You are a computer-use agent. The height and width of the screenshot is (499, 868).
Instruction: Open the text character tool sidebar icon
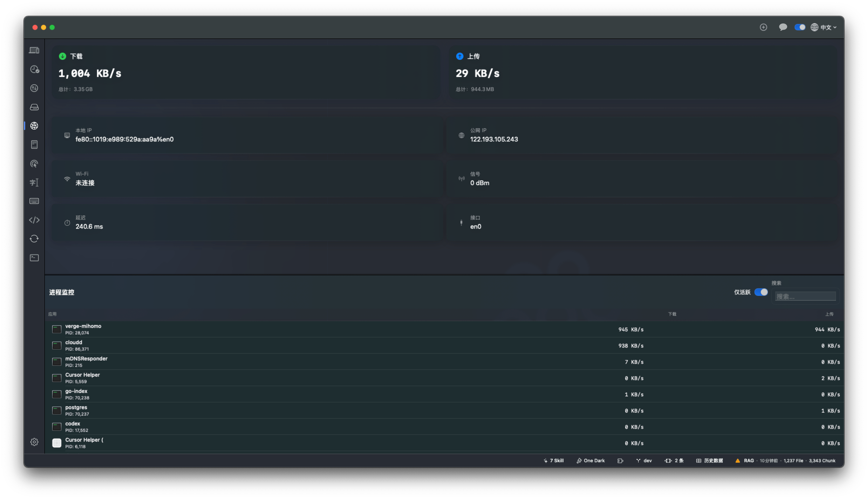click(34, 182)
